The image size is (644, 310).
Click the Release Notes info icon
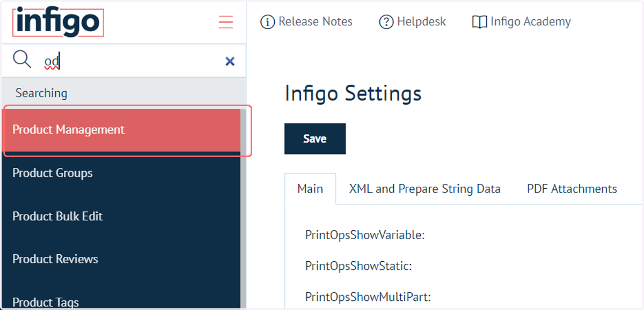[267, 22]
